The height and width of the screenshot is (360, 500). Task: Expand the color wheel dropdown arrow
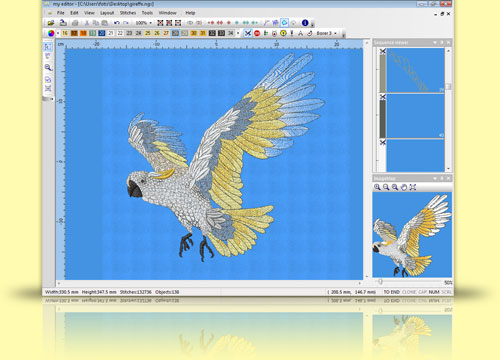tap(58, 33)
